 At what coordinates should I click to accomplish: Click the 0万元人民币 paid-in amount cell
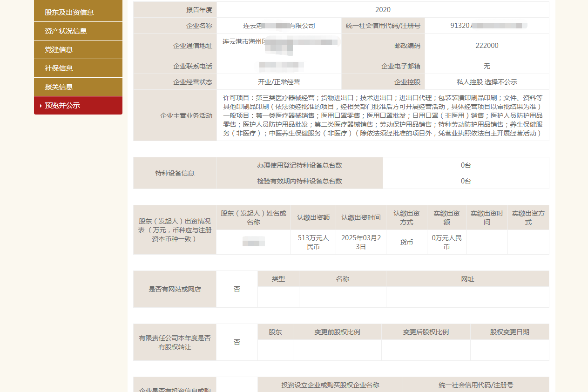click(x=447, y=242)
